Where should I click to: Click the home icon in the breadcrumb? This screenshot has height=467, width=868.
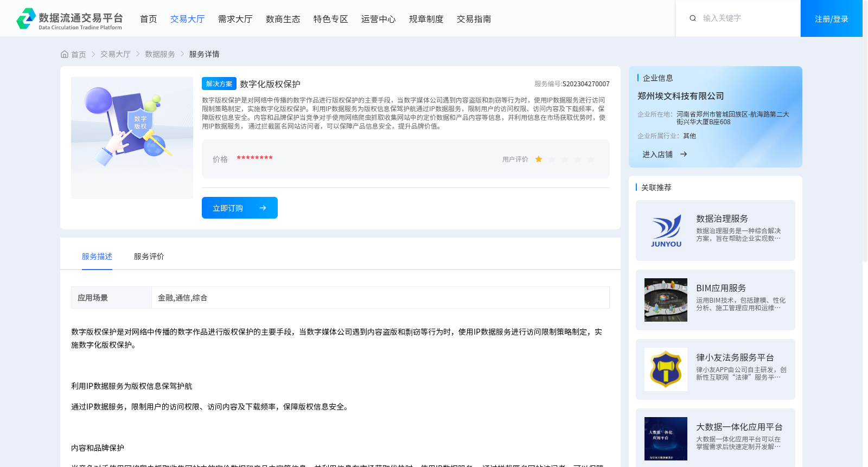click(x=65, y=54)
